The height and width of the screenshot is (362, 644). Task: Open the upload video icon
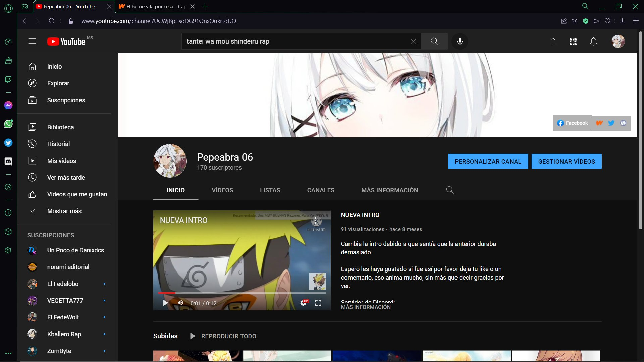pos(553,41)
